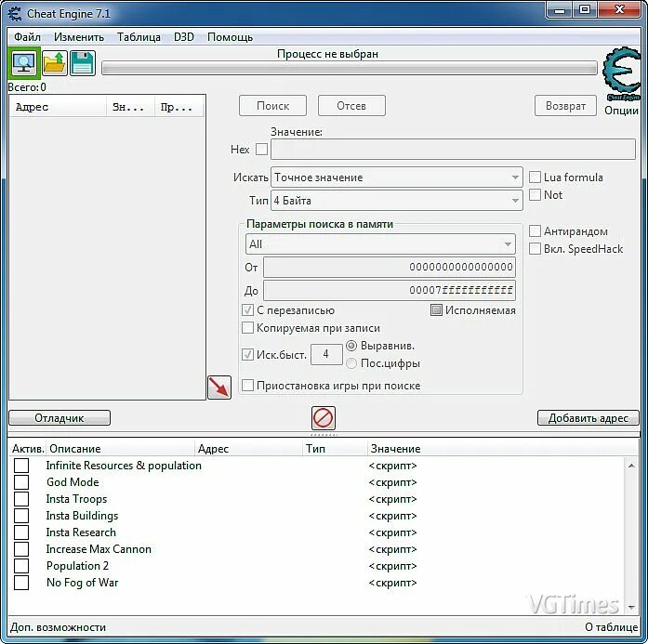Image resolution: width=648 pixels, height=644 pixels.
Task: Click cheat table scrollbar up arrow
Action: pyautogui.click(x=631, y=466)
